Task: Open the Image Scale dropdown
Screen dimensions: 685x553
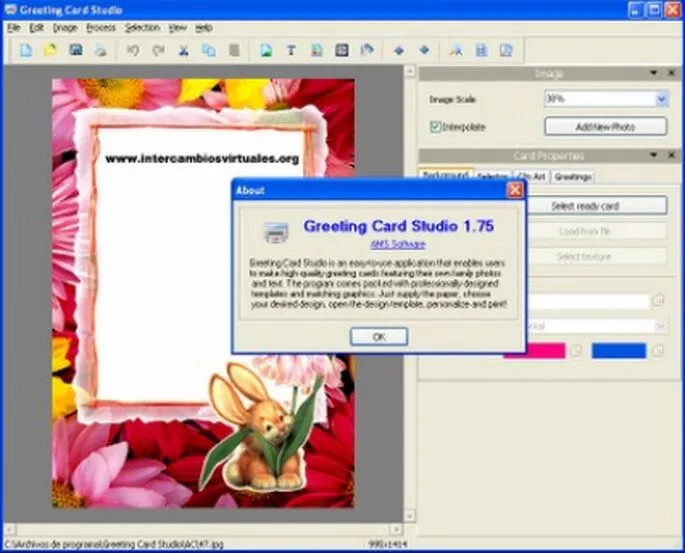Action: coord(661,99)
